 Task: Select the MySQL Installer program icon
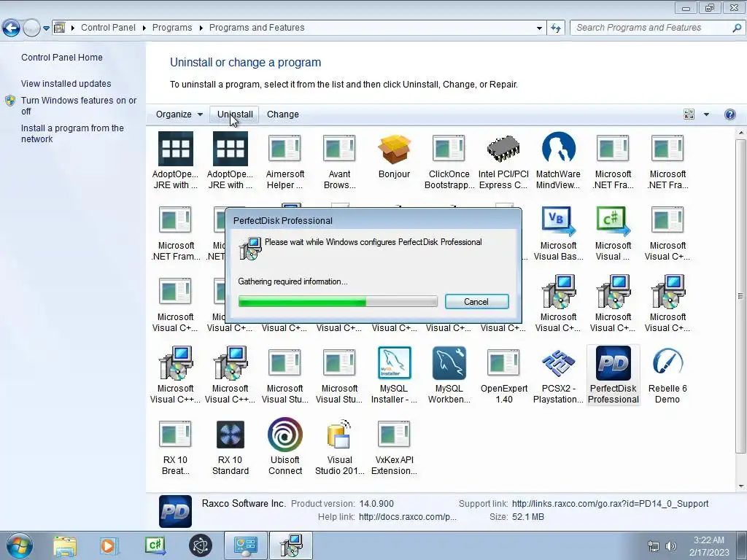tap(394, 363)
